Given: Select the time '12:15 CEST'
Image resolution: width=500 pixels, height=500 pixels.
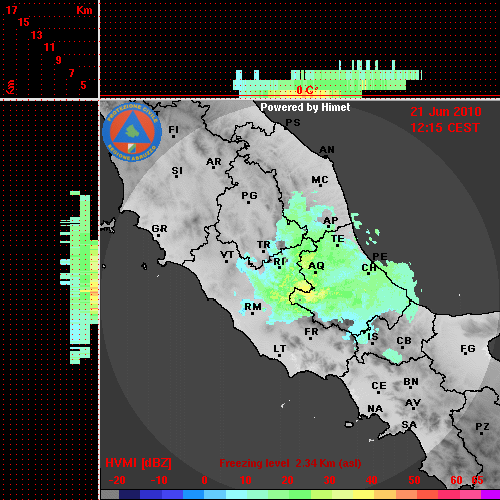Looking at the screenshot, I should [445, 128].
